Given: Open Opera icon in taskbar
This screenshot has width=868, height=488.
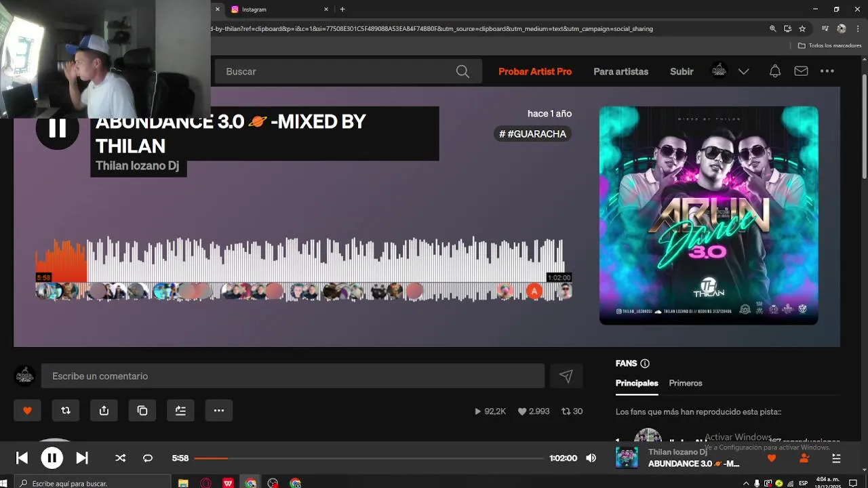Looking at the screenshot, I should click(205, 483).
